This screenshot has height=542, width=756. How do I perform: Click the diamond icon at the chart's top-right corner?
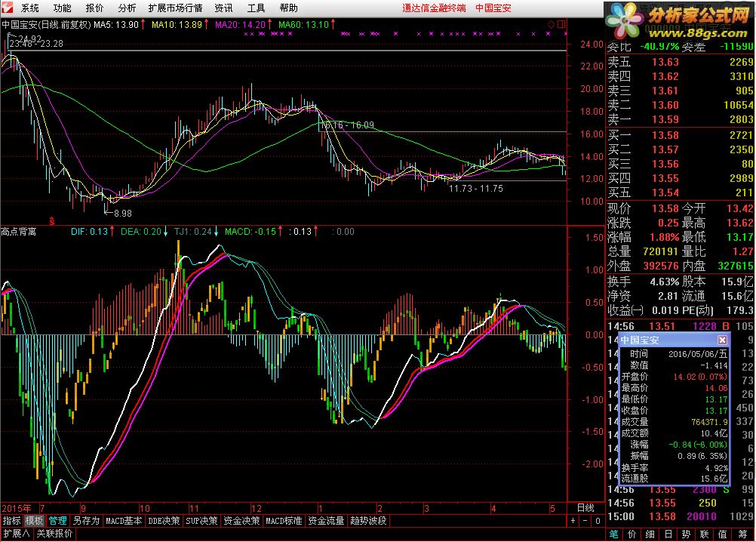tap(552, 24)
